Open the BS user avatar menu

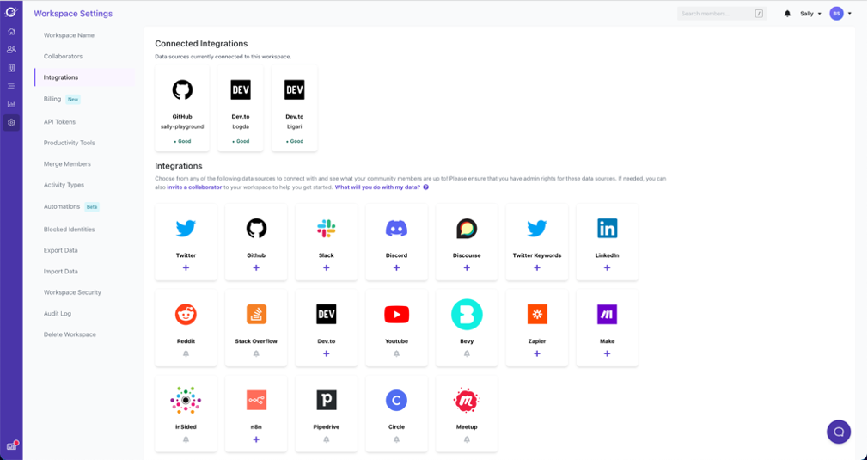(x=840, y=14)
